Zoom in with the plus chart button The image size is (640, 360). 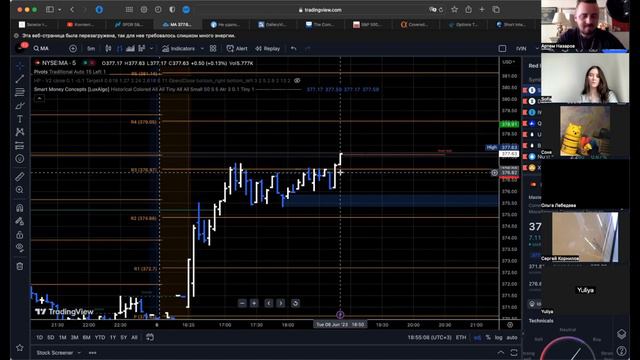click(x=254, y=303)
